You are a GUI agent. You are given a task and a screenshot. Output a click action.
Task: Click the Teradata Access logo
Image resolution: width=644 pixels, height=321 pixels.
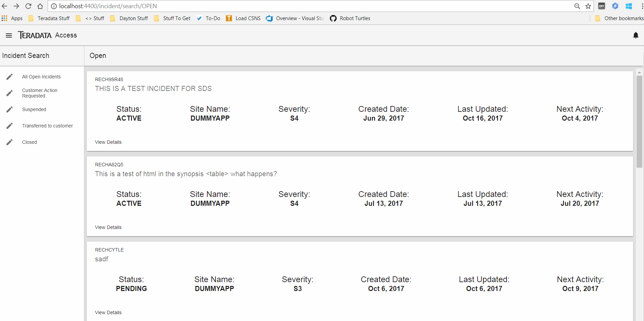click(47, 35)
